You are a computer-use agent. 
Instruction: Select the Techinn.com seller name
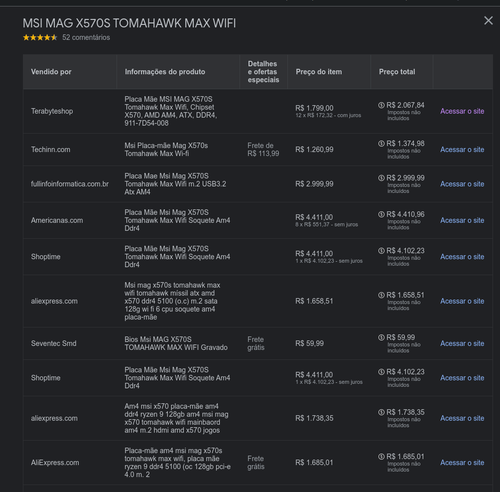coord(51,149)
